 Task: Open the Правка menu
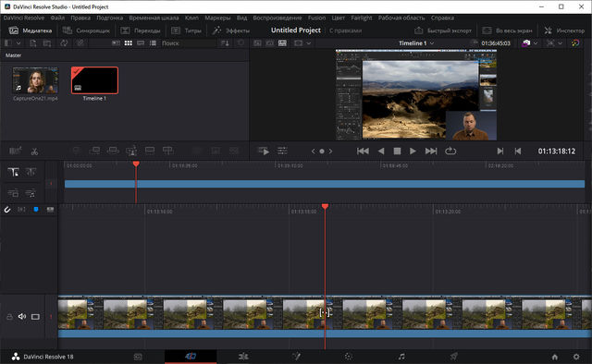click(x=80, y=18)
